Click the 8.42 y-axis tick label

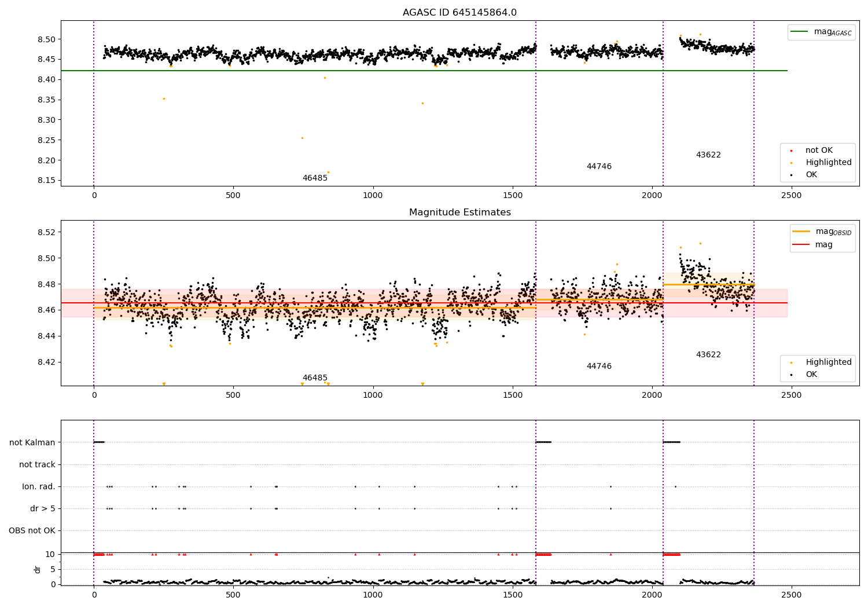47,362
